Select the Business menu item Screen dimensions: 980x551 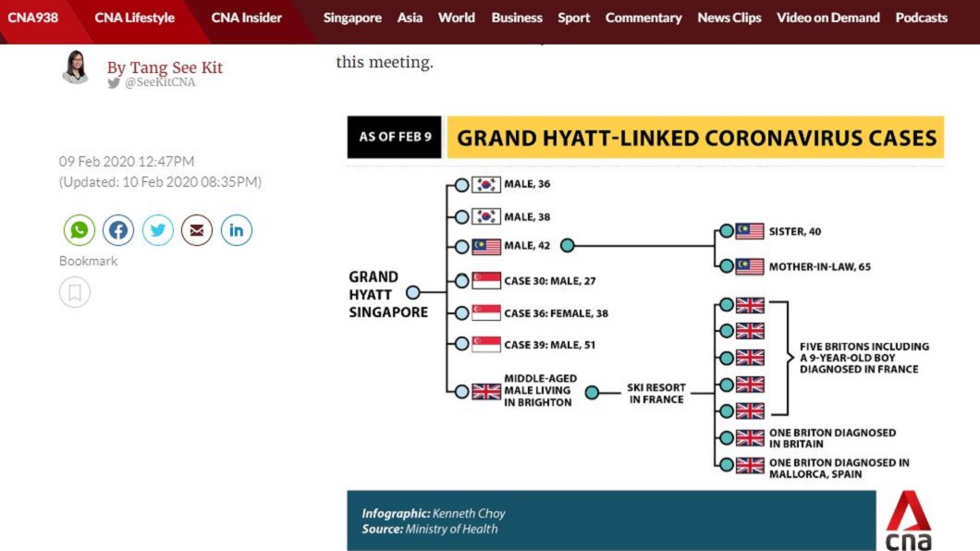[517, 18]
